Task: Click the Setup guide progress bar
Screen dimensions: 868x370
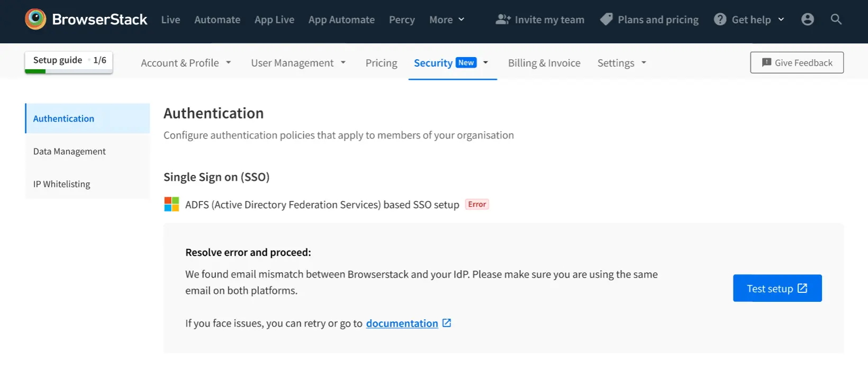Action: (x=68, y=71)
